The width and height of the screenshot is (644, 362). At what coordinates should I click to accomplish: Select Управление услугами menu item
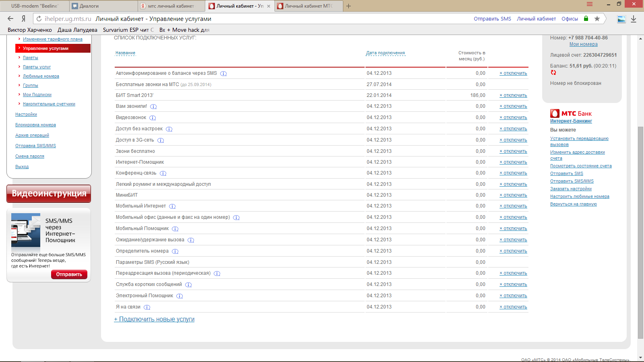pos(53,48)
